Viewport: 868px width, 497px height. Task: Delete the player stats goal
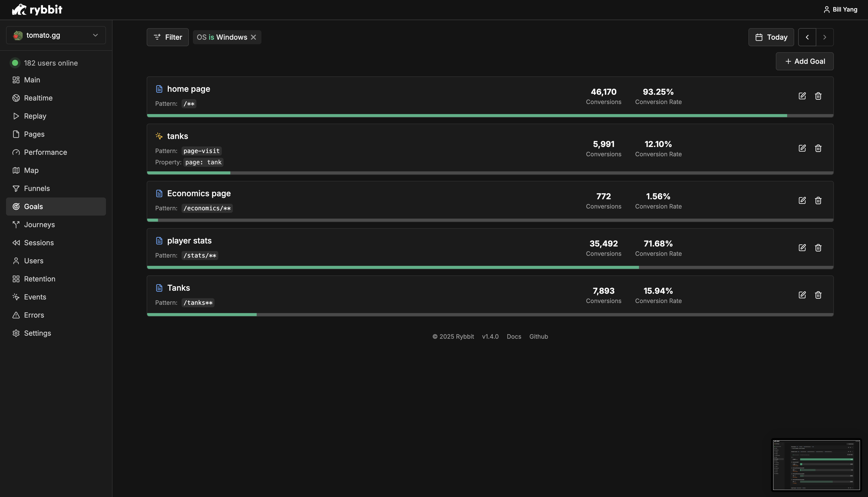(818, 247)
